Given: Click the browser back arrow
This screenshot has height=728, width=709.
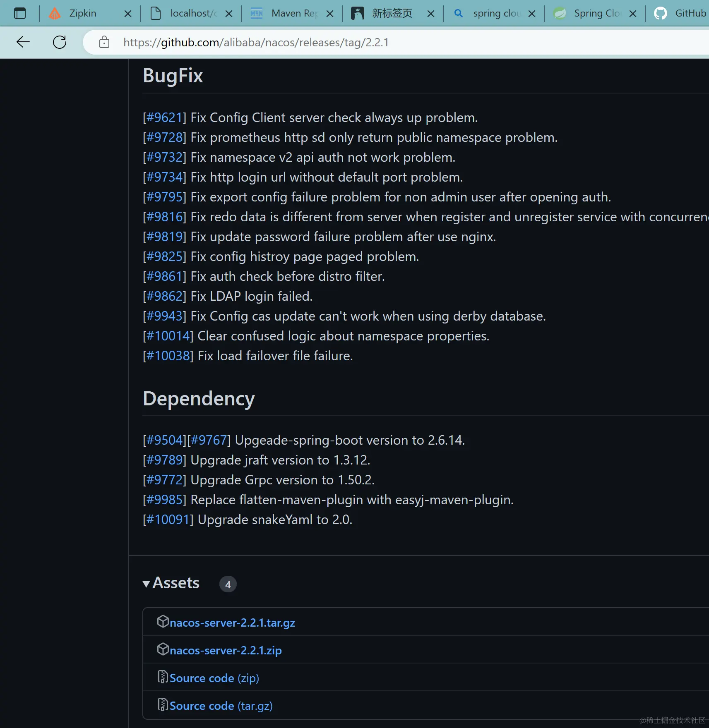Looking at the screenshot, I should click(x=23, y=42).
